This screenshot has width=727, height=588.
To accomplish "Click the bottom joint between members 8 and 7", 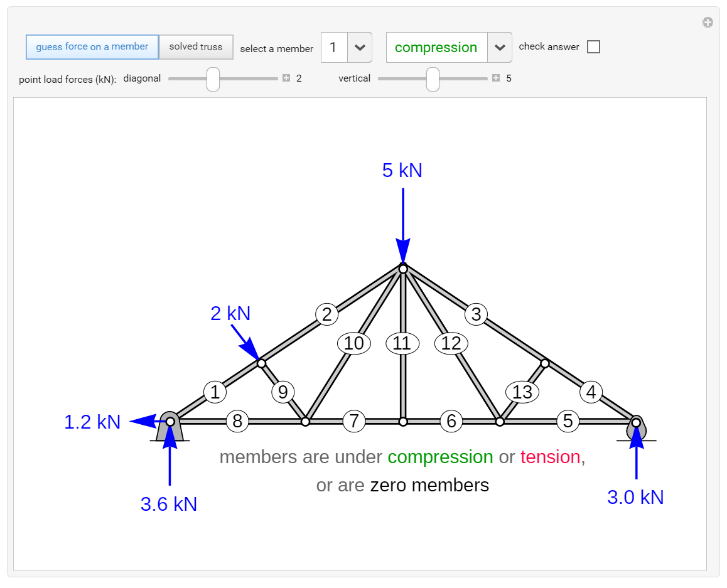I will [306, 422].
